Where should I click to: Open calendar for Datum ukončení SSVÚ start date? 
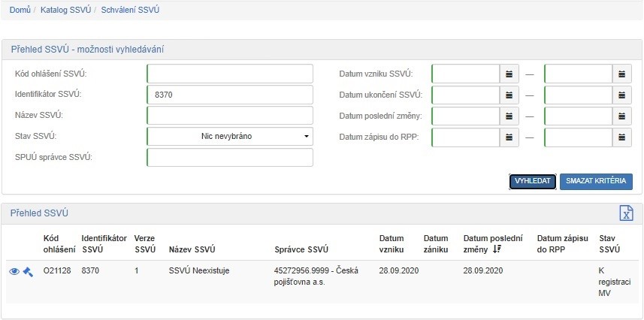(509, 95)
